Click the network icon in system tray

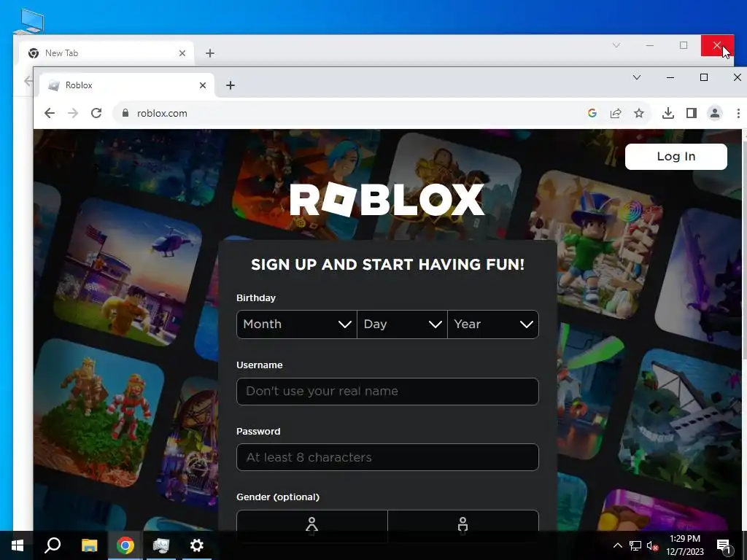635,545
